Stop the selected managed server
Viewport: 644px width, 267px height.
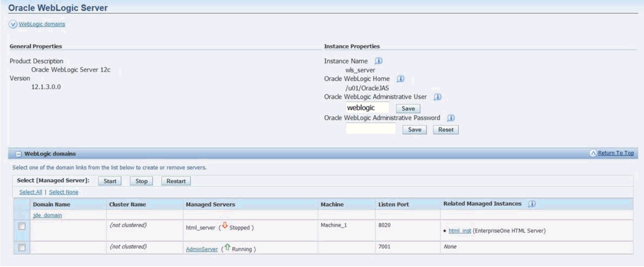[141, 181]
